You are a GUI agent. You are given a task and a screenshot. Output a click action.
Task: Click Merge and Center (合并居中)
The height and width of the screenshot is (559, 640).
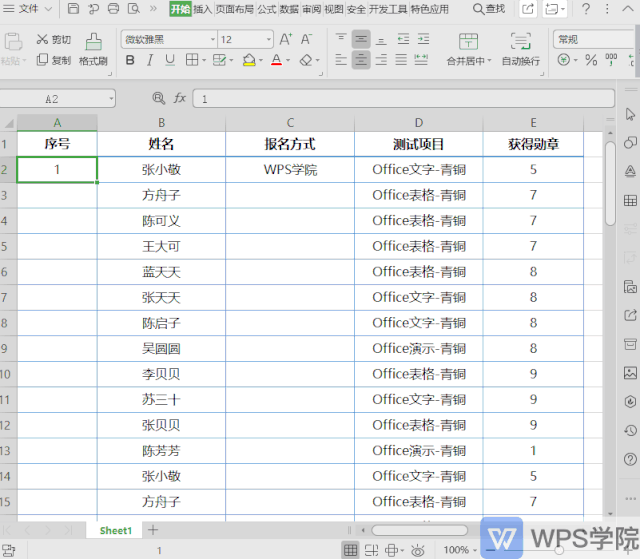coord(468,50)
